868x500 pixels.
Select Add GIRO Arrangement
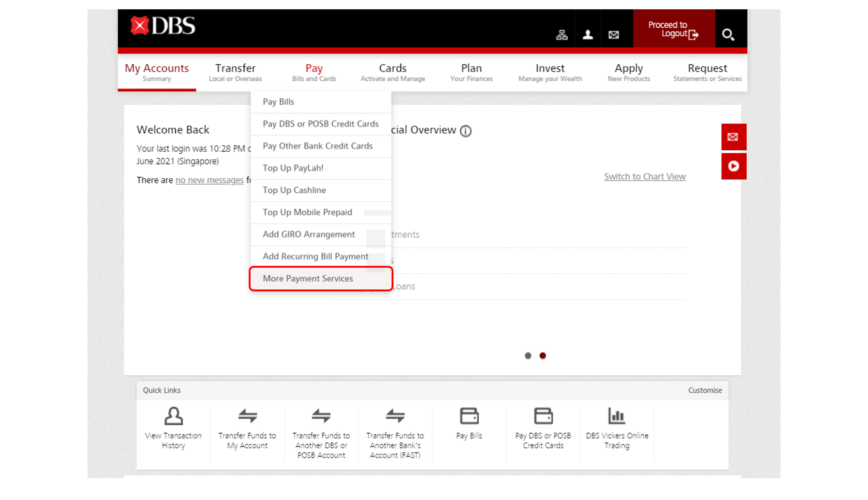pos(321,234)
